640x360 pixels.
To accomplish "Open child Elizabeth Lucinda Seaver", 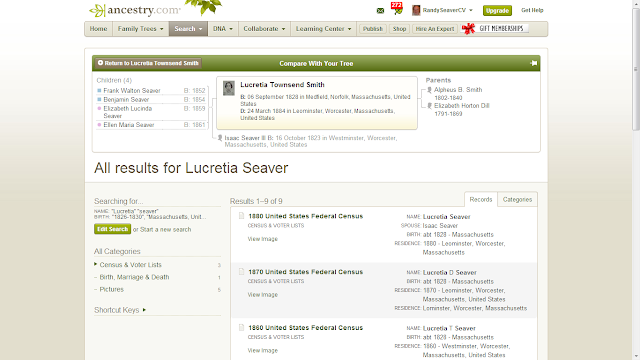I will pyautogui.click(x=128, y=112).
